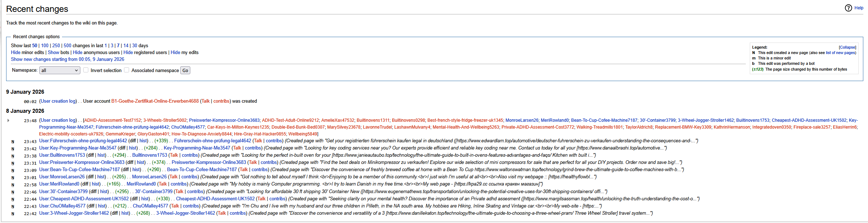This screenshot has width=868, height=223.
Task: Click the Go button
Action: coord(185,71)
